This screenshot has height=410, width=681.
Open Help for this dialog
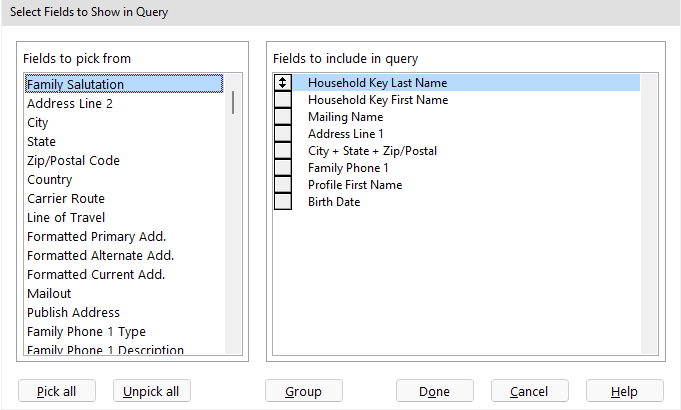point(625,391)
